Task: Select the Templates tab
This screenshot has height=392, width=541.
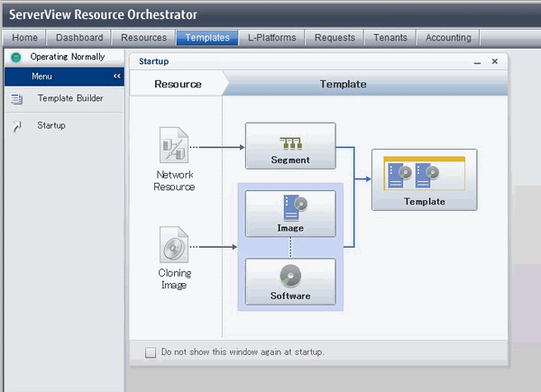Action: point(207,38)
